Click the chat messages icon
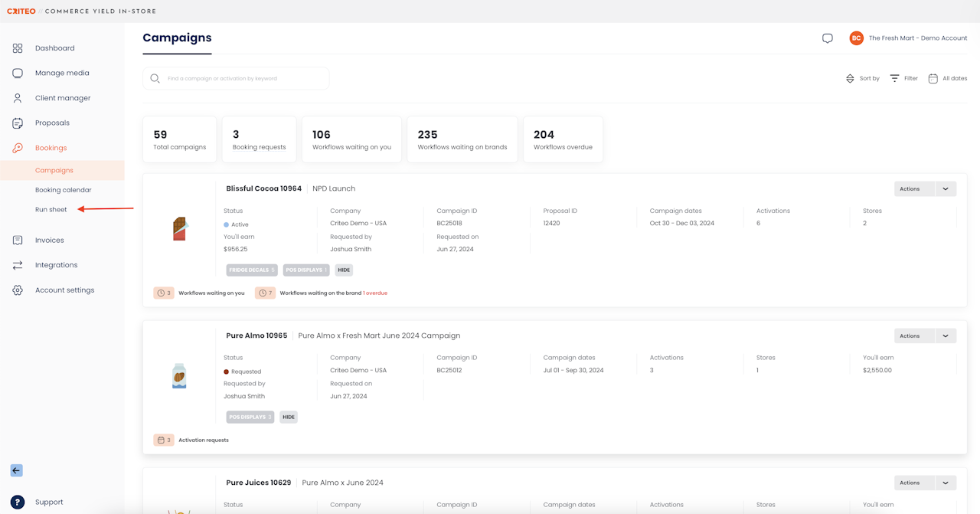Viewport: 980px width, 514px height. [x=828, y=38]
